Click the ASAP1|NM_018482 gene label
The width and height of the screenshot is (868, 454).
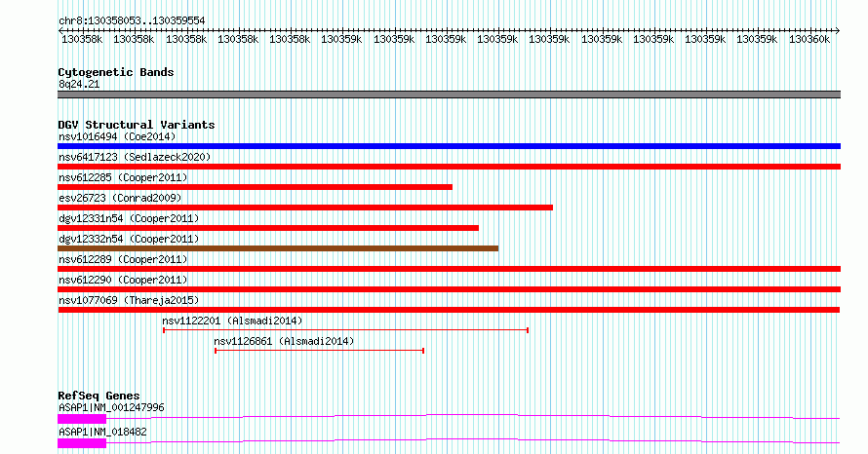tap(102, 432)
